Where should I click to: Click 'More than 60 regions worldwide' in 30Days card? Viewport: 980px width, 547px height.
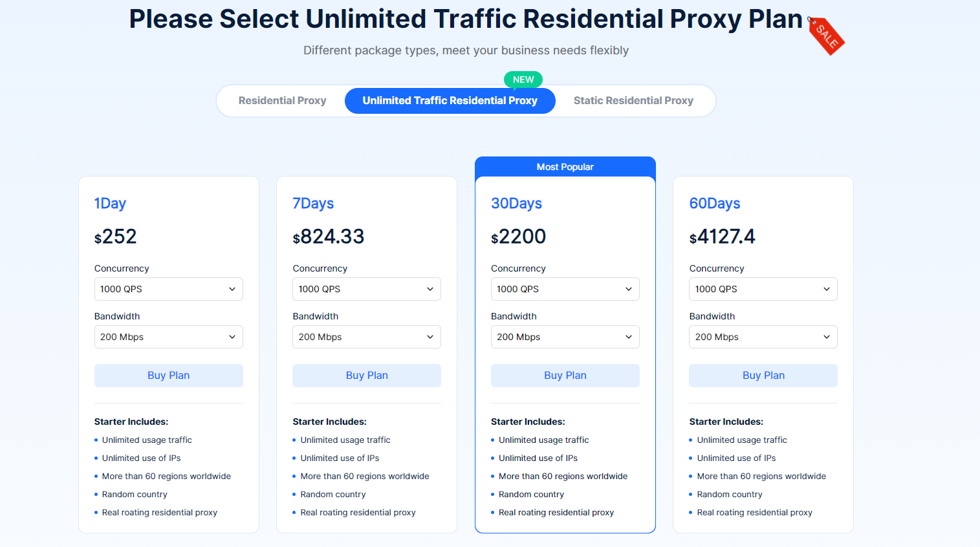click(563, 476)
